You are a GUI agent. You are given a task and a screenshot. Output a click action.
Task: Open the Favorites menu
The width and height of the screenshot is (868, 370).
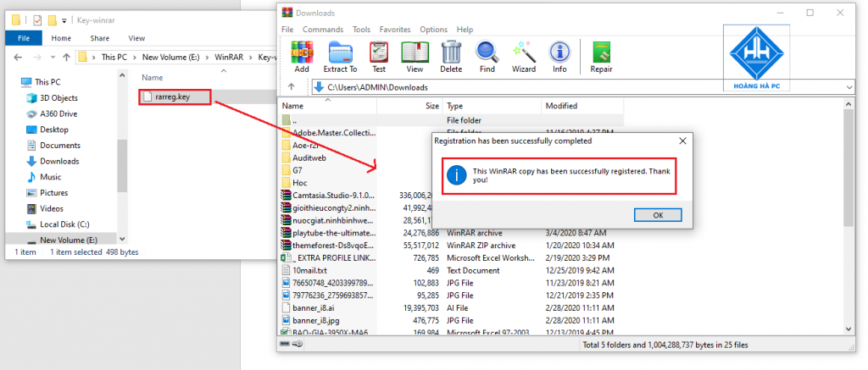click(x=395, y=30)
